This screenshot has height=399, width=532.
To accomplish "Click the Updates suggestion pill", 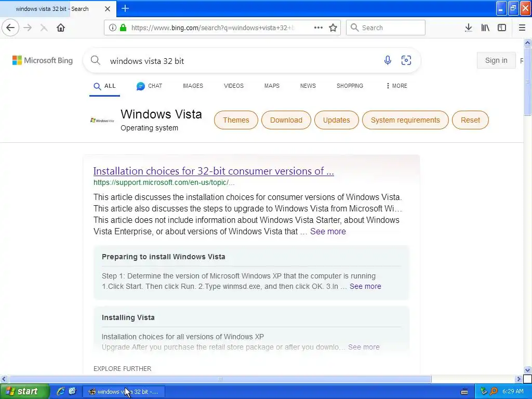I will tap(336, 120).
